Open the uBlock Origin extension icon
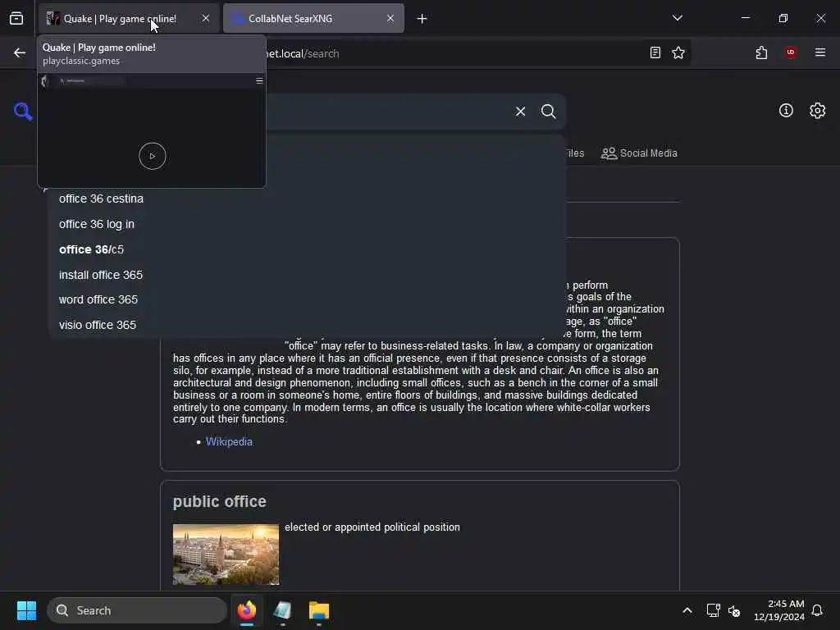Screen dimensions: 840x630 click(791, 52)
